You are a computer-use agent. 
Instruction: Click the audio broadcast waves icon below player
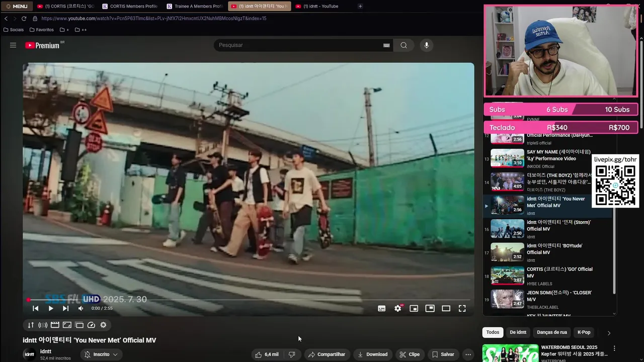point(43,325)
